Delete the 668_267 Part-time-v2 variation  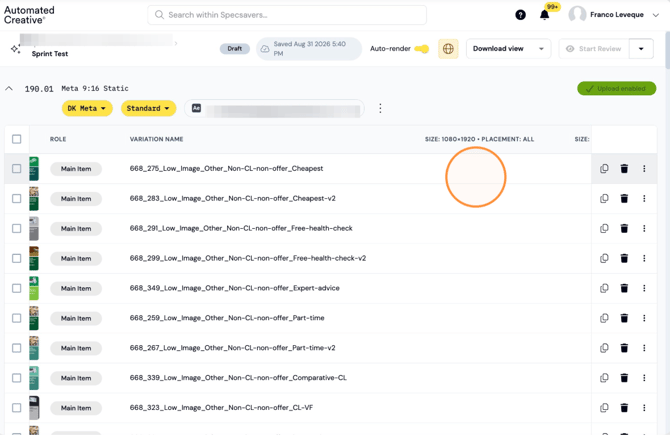[x=624, y=348]
